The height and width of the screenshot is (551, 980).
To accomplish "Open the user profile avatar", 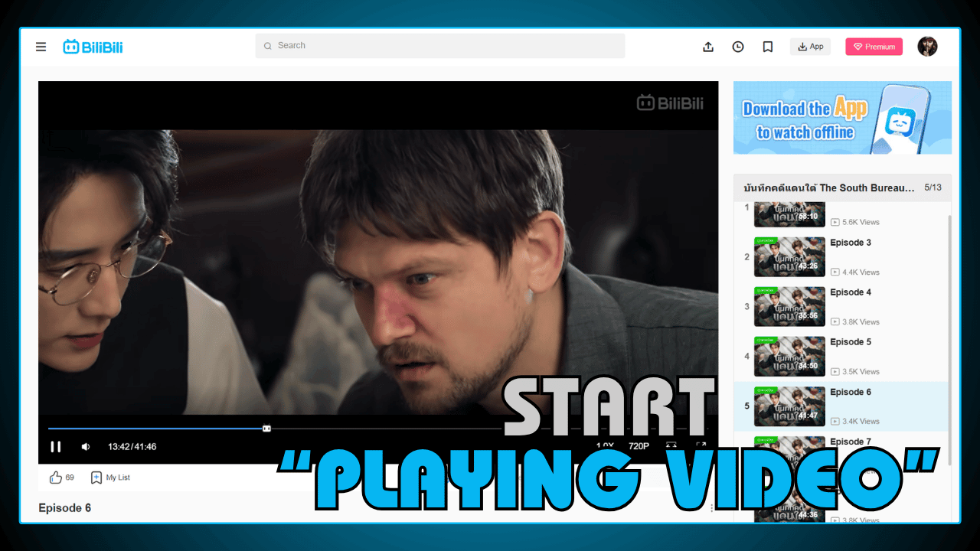I will pos(927,46).
